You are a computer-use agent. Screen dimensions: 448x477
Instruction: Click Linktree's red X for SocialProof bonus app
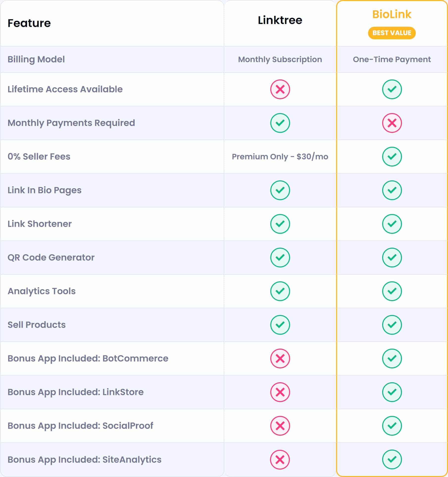tap(280, 426)
